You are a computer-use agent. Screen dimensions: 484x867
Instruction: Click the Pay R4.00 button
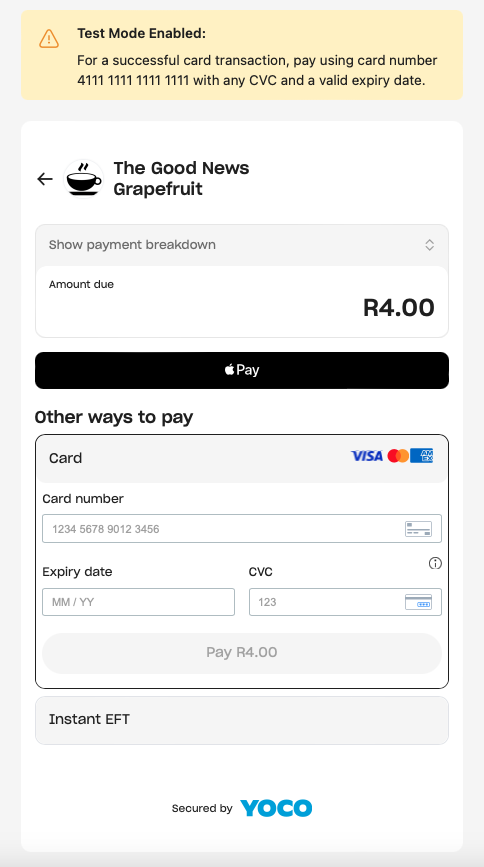tap(242, 652)
